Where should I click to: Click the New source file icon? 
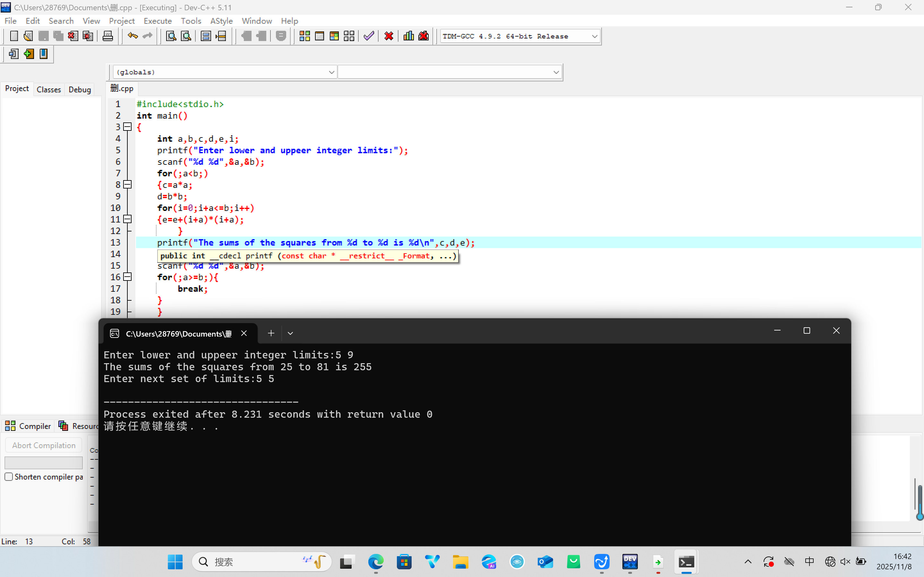[14, 36]
